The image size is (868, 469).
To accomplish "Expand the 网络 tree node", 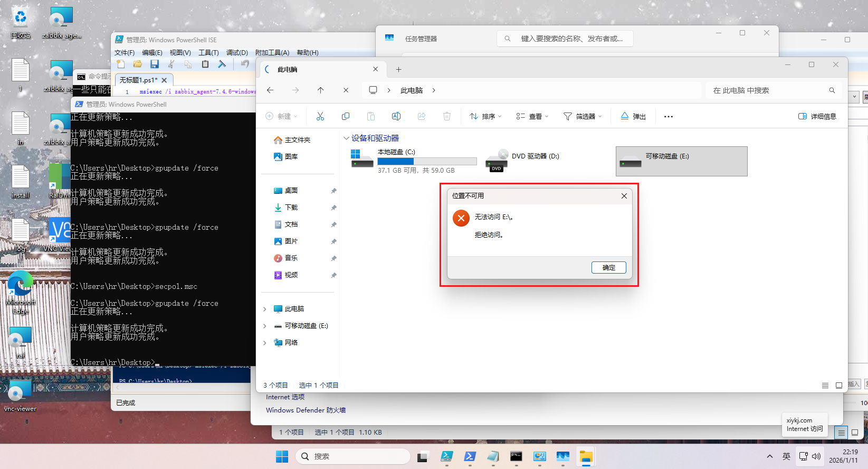I will click(265, 343).
